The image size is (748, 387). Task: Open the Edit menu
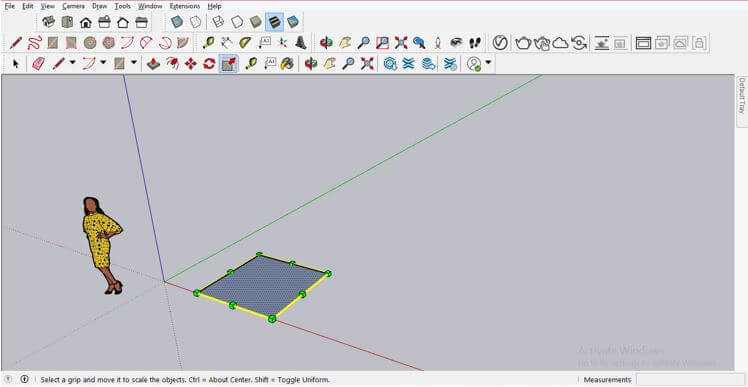click(x=28, y=6)
